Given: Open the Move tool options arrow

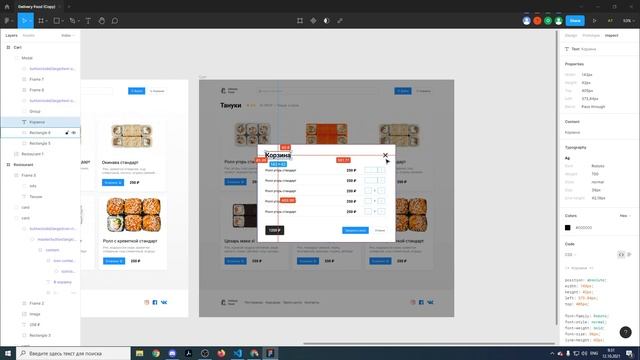Looking at the screenshot, I should coord(31,21).
